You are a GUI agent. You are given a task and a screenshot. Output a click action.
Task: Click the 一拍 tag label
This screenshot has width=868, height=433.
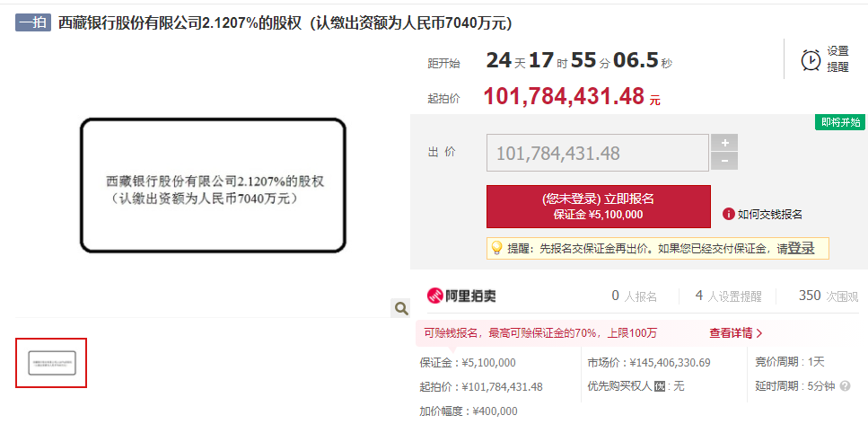pos(33,22)
